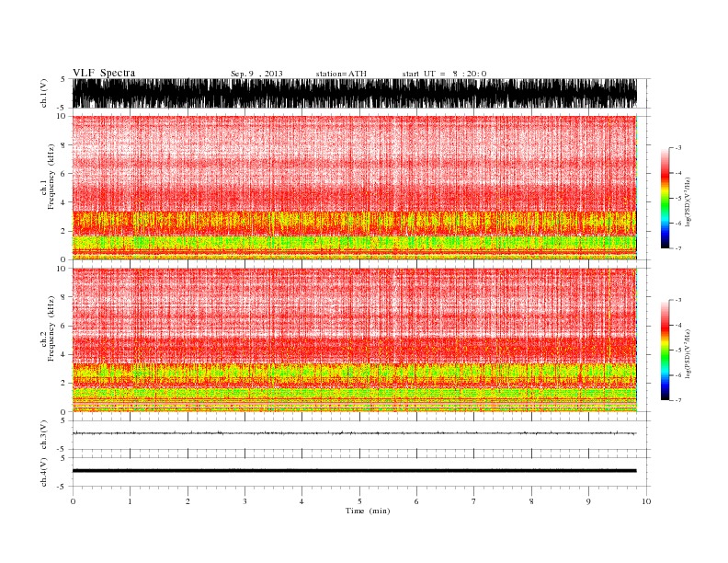Click the ch.2 color bar log(PSD) label
Viewport: 728px width, 563px height.
coord(688,354)
